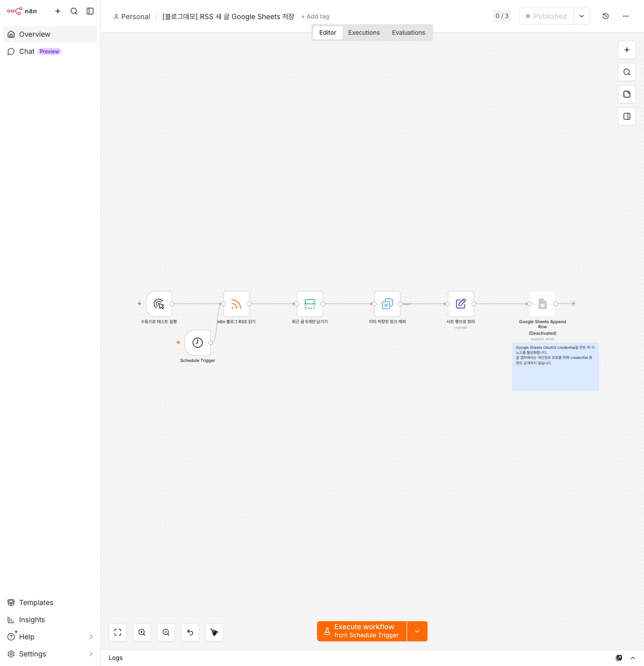Toggle the right side panel icon
644x666 pixels.
coord(627,116)
